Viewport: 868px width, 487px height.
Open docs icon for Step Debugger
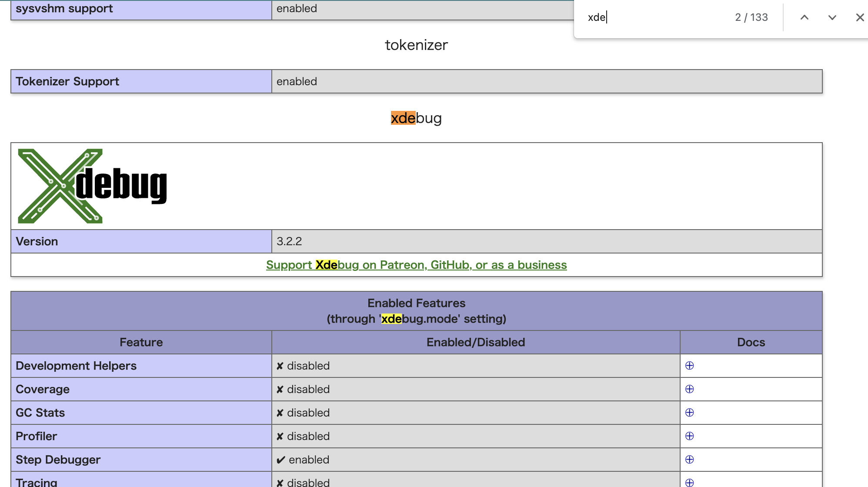(689, 460)
